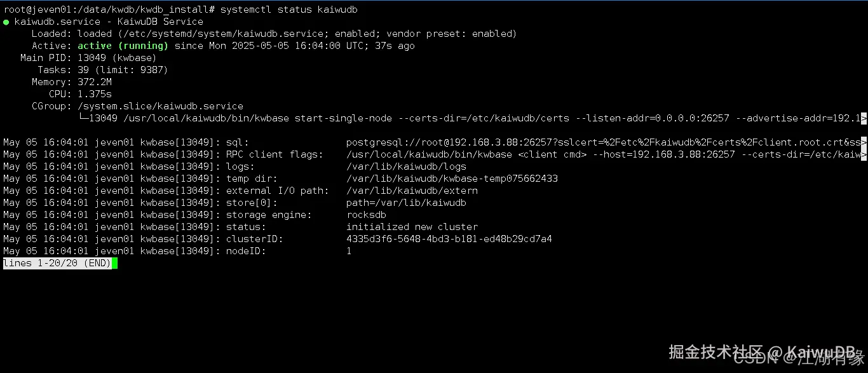Click the green active status dot
This screenshot has width=868, height=373.
6,22
